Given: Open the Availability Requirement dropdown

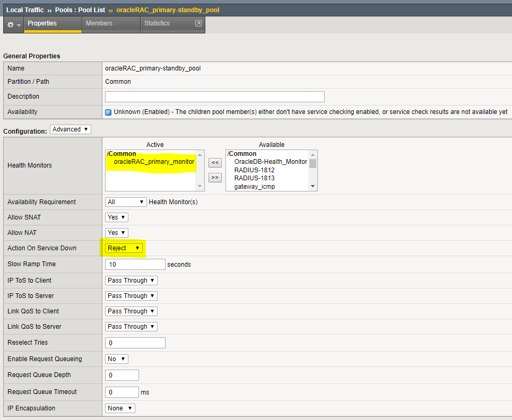Looking at the screenshot, I should 126,202.
